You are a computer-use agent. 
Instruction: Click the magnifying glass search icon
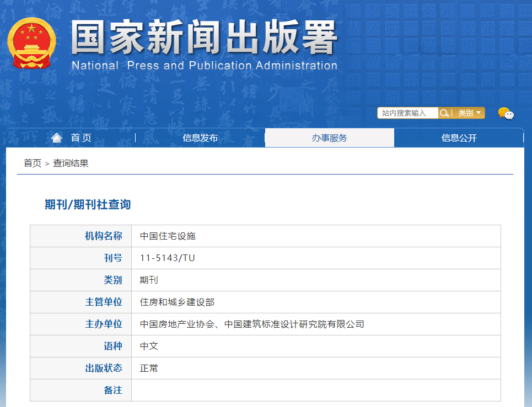click(x=444, y=113)
